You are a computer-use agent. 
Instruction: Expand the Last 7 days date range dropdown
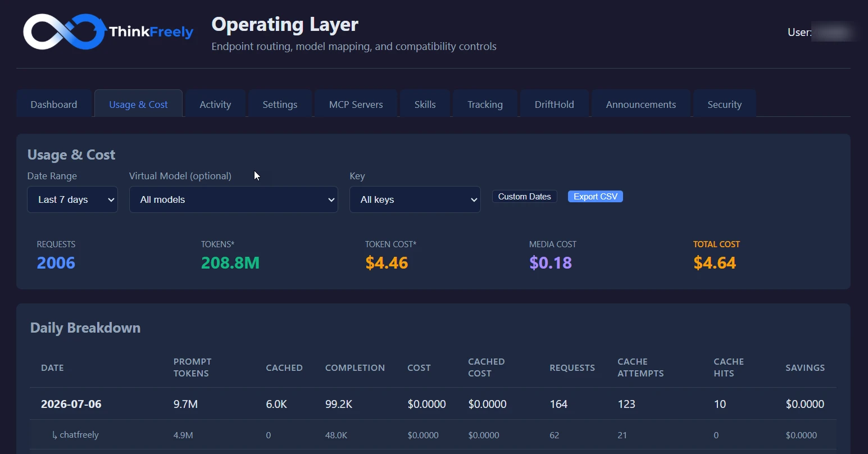point(72,199)
